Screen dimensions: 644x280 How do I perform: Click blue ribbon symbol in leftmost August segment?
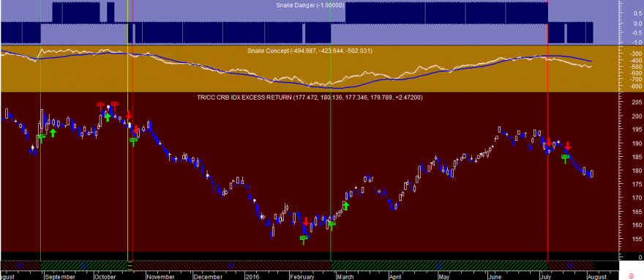(20, 265)
